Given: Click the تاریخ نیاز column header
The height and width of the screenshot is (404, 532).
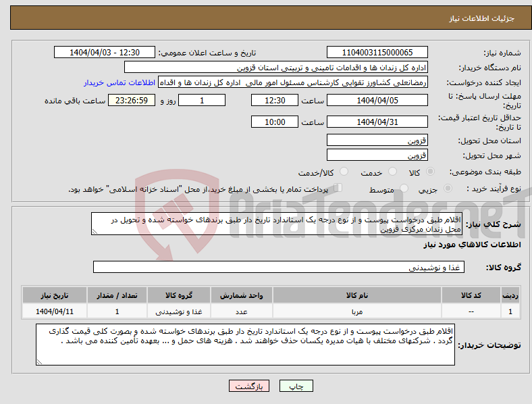Looking at the screenshot, I should (55, 295).
